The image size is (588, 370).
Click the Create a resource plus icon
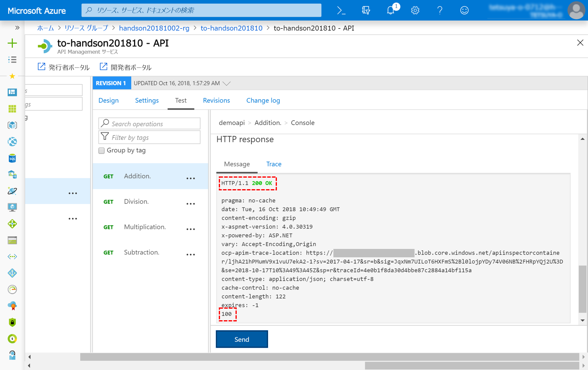(12, 43)
